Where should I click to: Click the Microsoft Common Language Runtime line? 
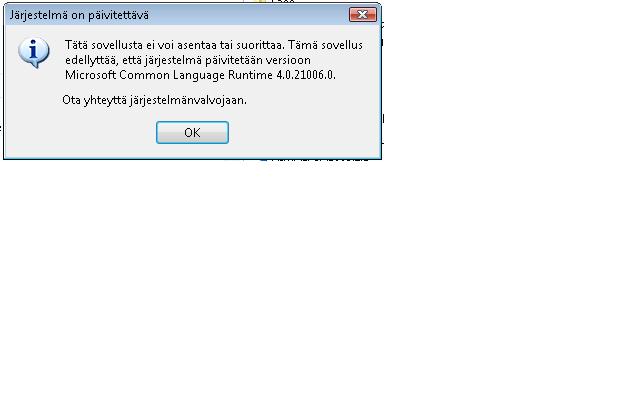[x=200, y=75]
